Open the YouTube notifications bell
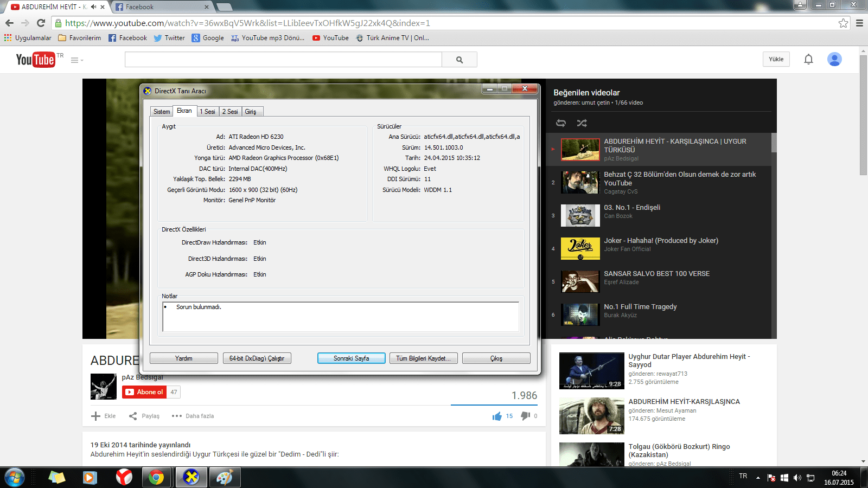Screen dimensions: 868x488 point(808,59)
